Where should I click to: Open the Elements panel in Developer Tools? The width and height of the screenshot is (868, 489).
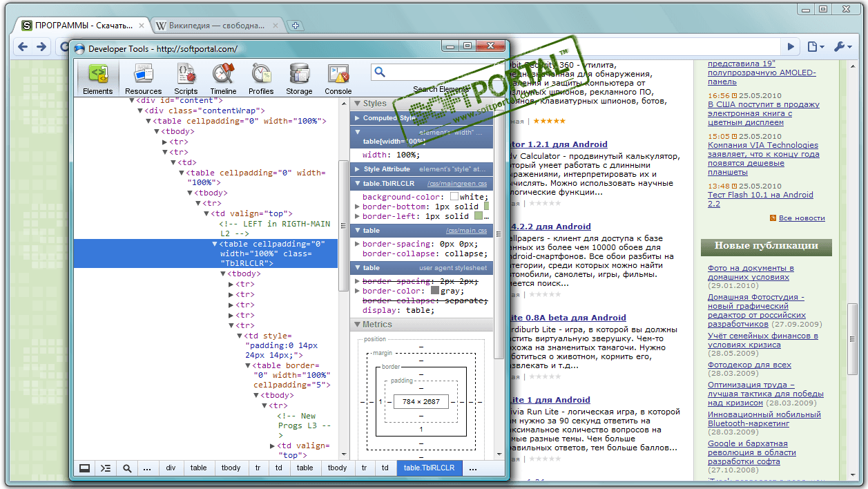[97, 78]
